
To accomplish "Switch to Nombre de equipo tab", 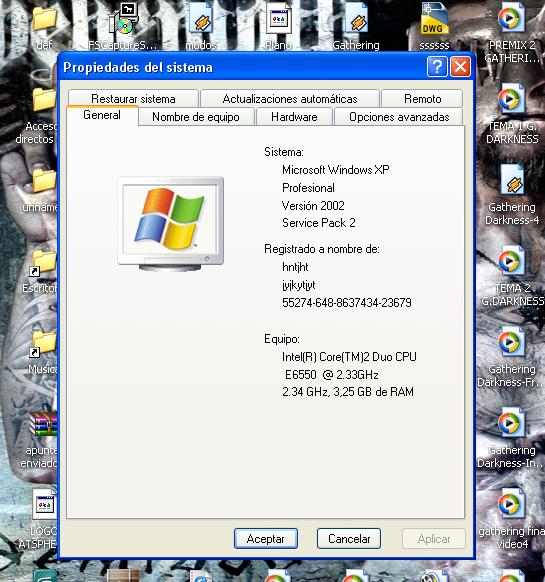I will click(x=196, y=117).
